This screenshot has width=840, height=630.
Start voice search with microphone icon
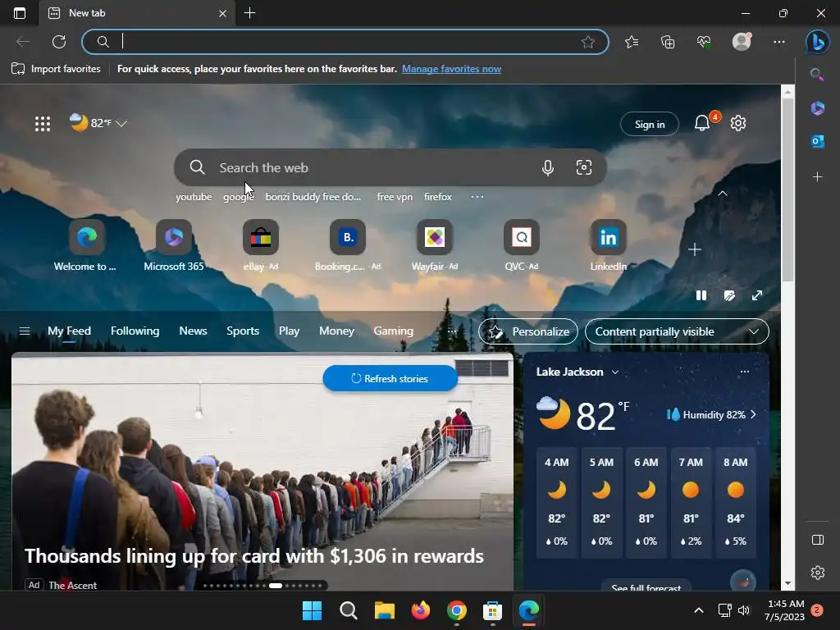(547, 167)
